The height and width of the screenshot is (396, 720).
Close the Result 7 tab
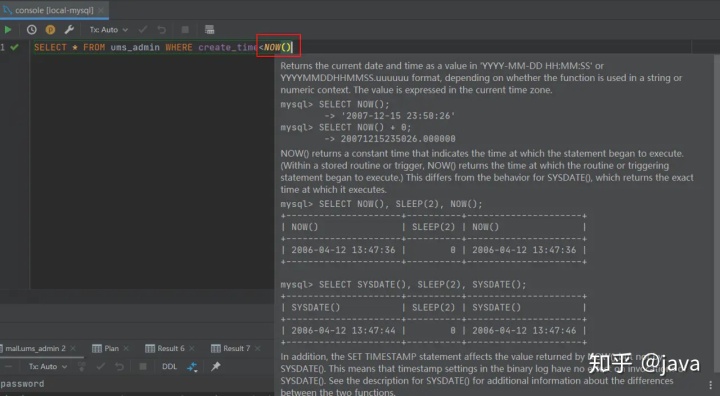click(x=257, y=349)
